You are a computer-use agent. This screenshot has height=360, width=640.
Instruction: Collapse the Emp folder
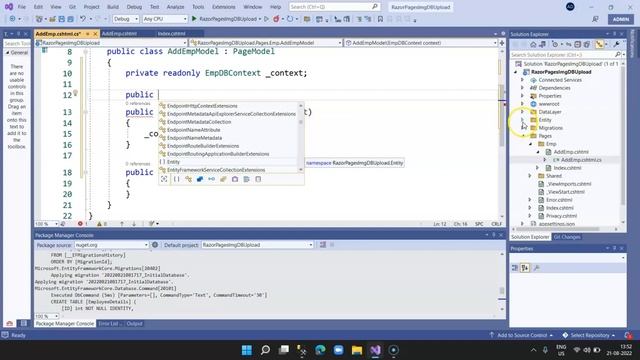tap(530, 144)
